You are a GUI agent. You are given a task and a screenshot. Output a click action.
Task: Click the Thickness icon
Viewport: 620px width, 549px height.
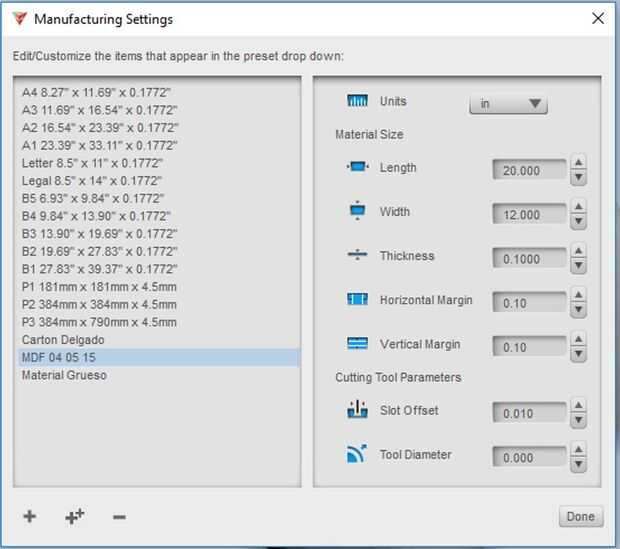click(358, 256)
